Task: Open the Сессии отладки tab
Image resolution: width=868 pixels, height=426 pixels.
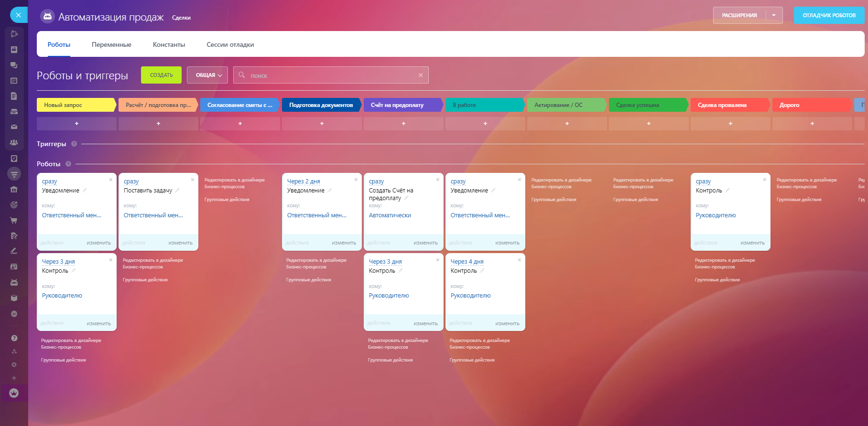Action: click(230, 44)
